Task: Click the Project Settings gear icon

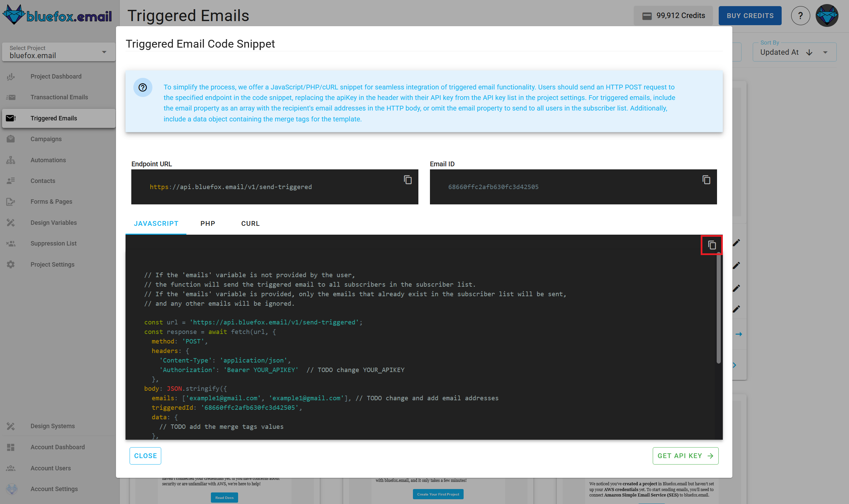Action: tap(11, 264)
